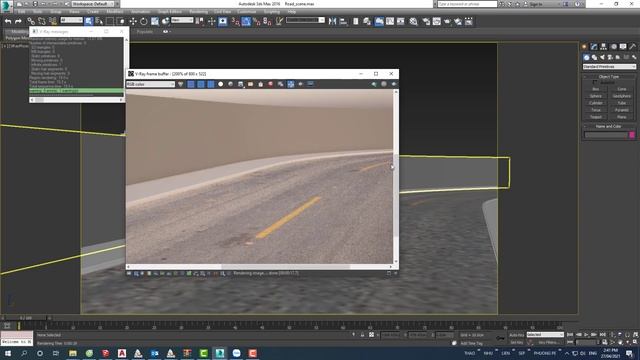Open the selection filter dropdown

[x=71, y=20]
